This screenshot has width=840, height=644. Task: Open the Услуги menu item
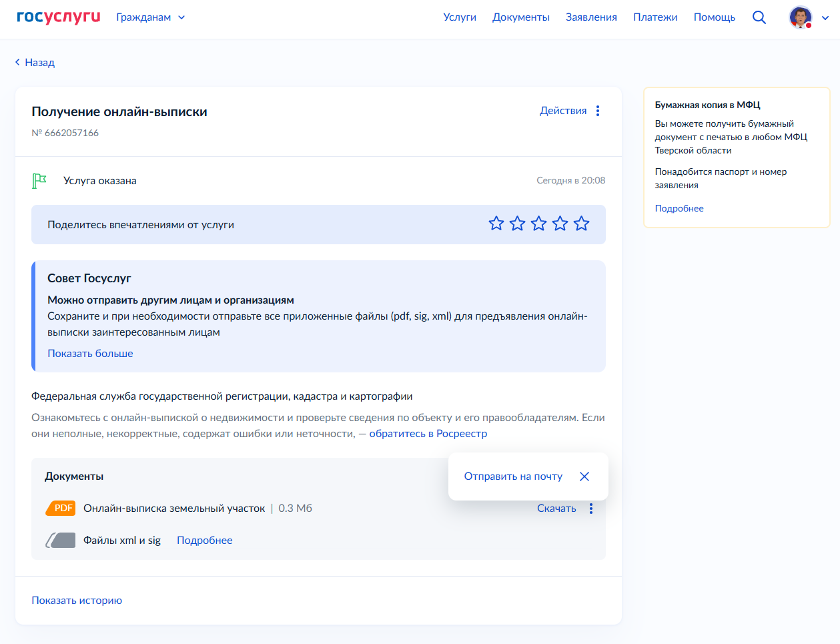tap(460, 17)
